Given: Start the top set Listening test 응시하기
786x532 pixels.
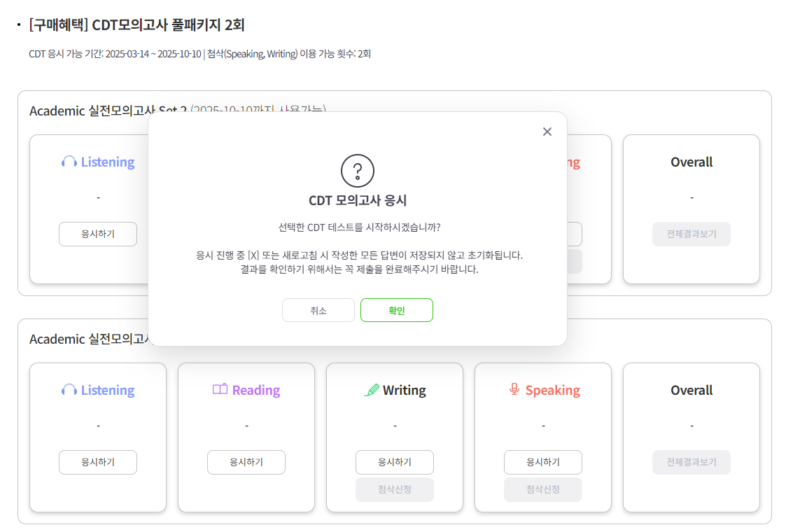Looking at the screenshot, I should (x=98, y=234).
